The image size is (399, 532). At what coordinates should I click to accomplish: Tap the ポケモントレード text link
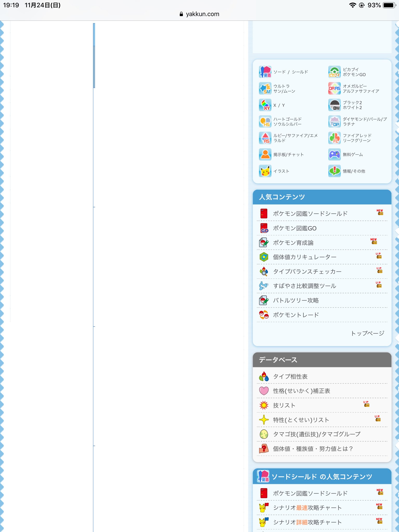(x=296, y=315)
